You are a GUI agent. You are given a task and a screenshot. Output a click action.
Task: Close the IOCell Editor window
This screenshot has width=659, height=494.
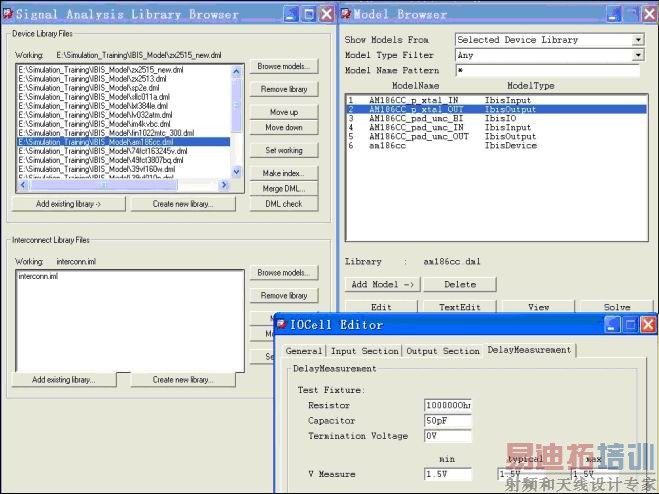648,325
